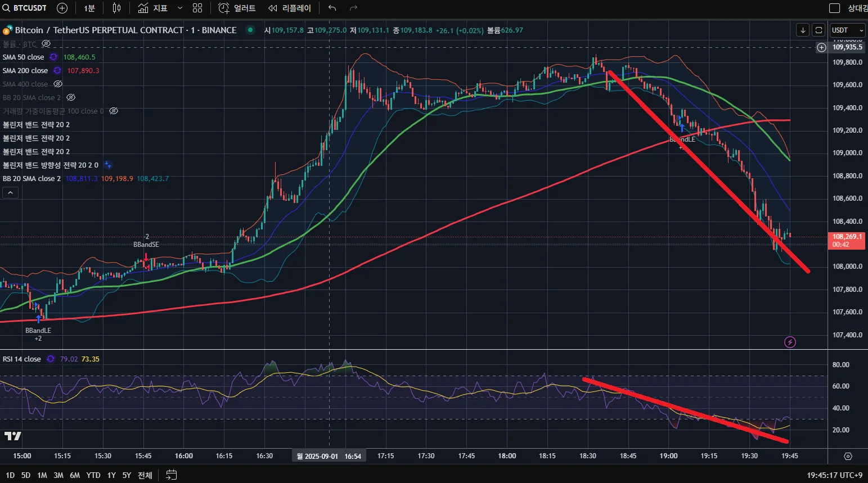Click the Bitcoin / TetherUS PERPETUAL CONTRACT title
Viewport: 868px width, 483px height.
click(125, 30)
